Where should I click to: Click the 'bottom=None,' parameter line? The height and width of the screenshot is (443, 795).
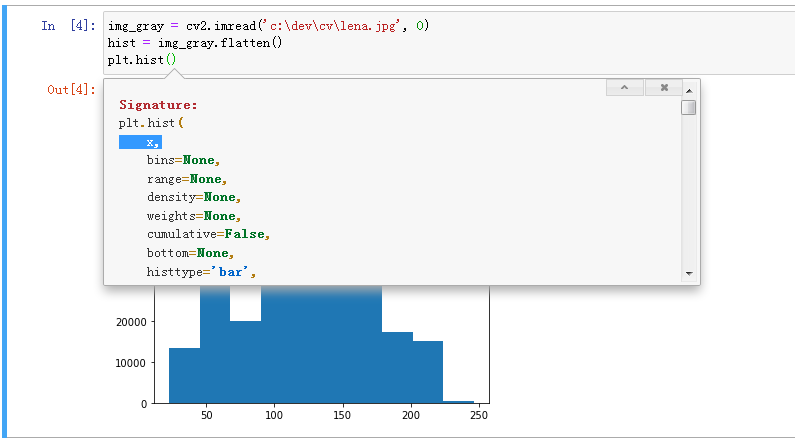[190, 253]
